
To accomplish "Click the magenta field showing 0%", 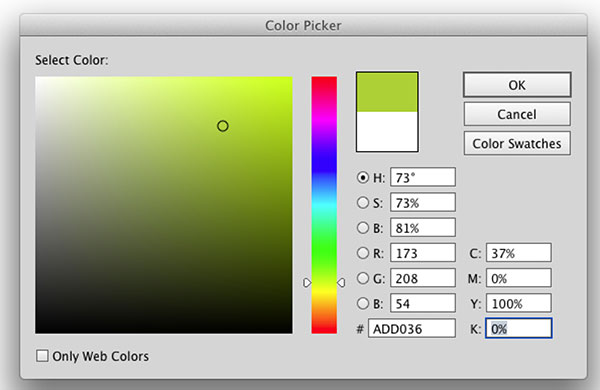I will (518, 278).
